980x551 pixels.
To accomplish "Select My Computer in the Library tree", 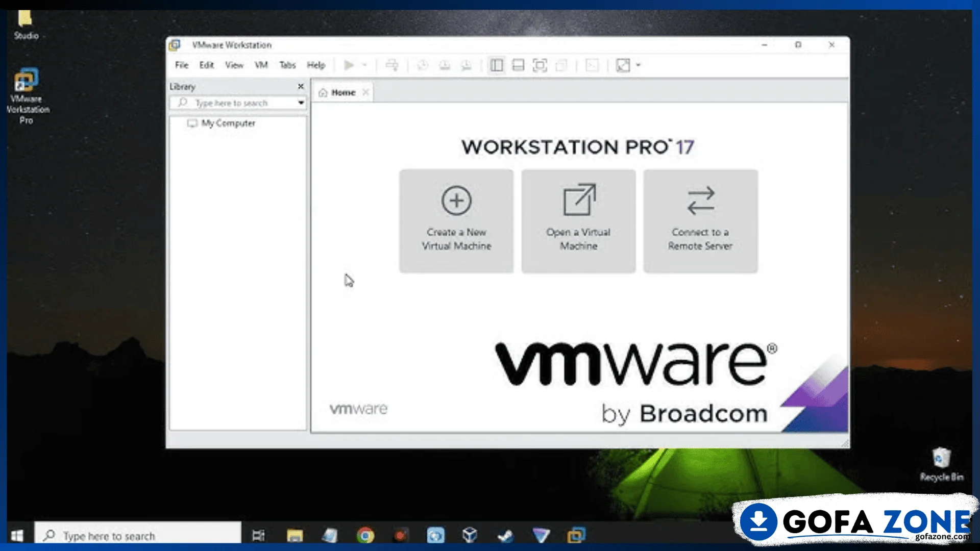I will click(222, 123).
